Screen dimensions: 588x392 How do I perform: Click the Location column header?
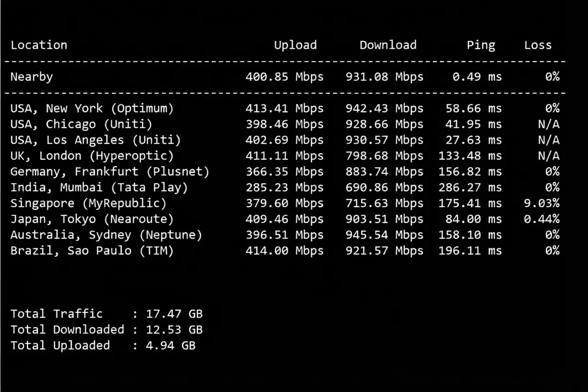[x=39, y=45]
